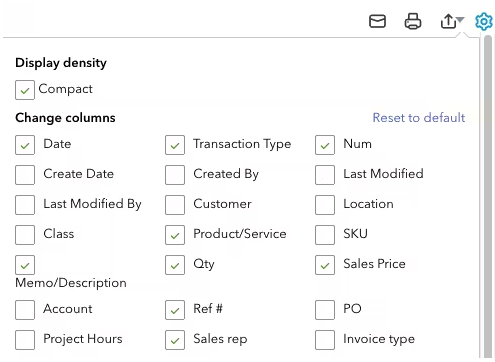Click the export upload icon
The width and height of the screenshot is (495, 362).
tap(448, 21)
